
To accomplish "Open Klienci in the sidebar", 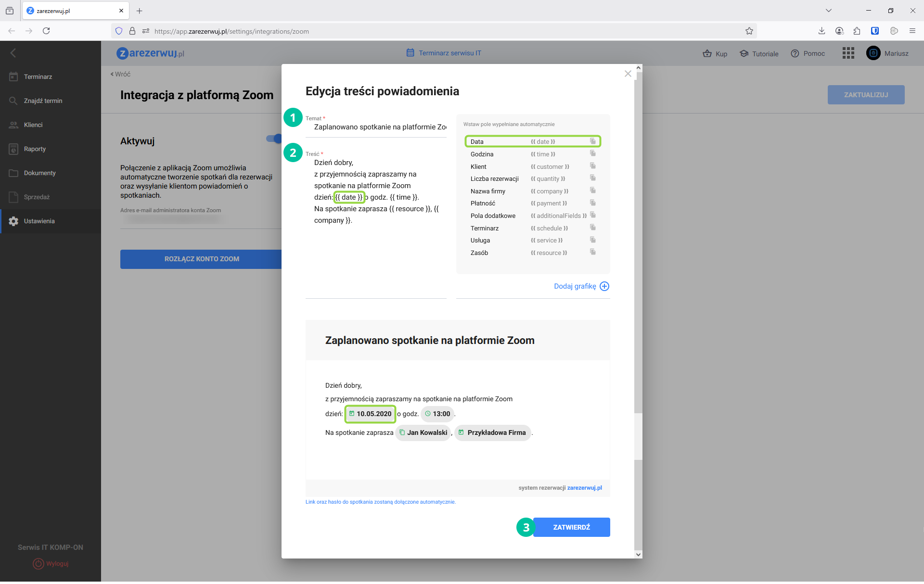I will point(51,125).
